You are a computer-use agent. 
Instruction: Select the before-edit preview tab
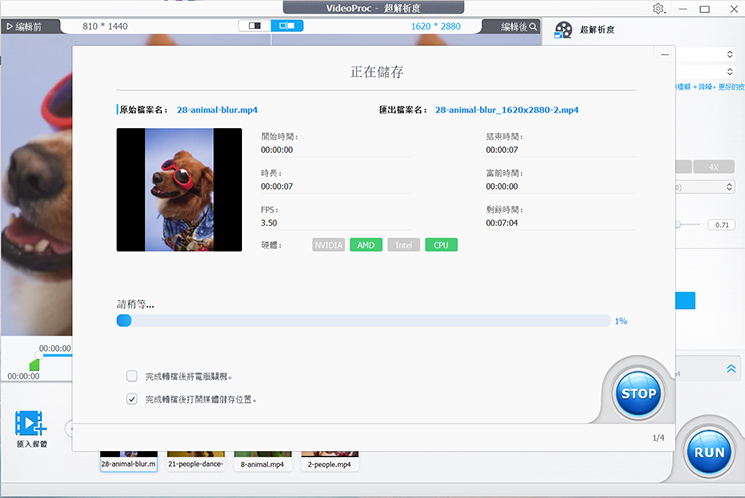click(x=29, y=27)
